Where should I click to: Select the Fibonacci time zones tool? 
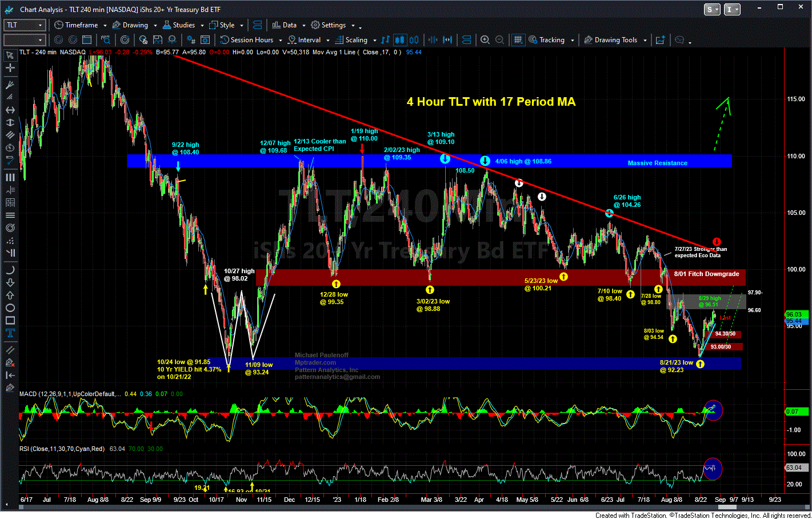click(x=10, y=177)
